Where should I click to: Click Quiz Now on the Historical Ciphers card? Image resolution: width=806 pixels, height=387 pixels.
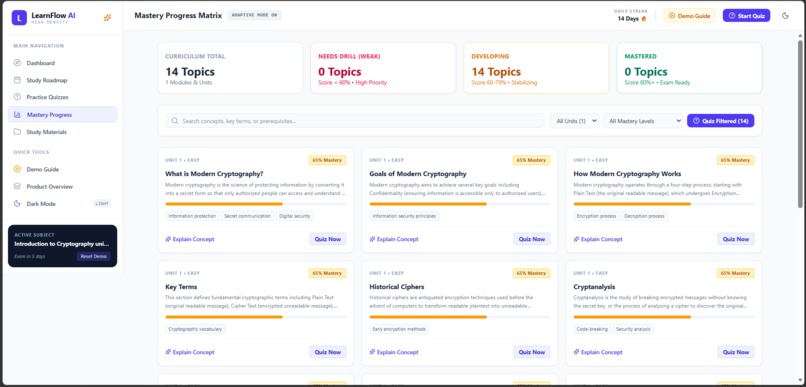[532, 352]
